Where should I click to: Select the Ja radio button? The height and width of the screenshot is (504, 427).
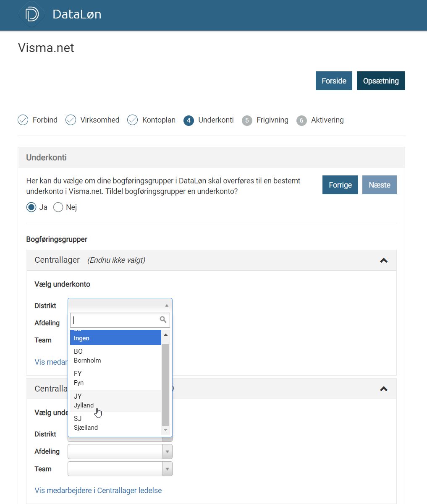(31, 207)
